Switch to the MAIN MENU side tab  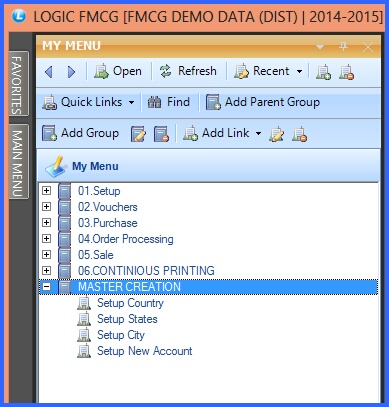18,162
